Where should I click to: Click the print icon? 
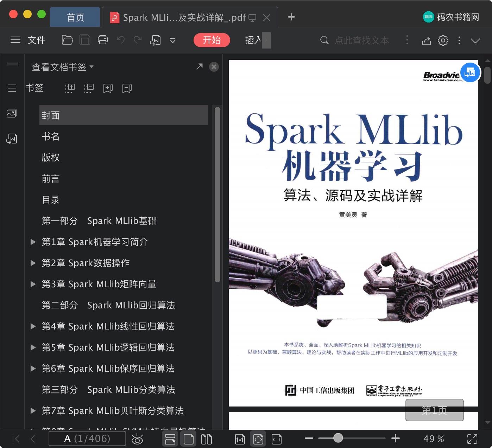tap(103, 40)
